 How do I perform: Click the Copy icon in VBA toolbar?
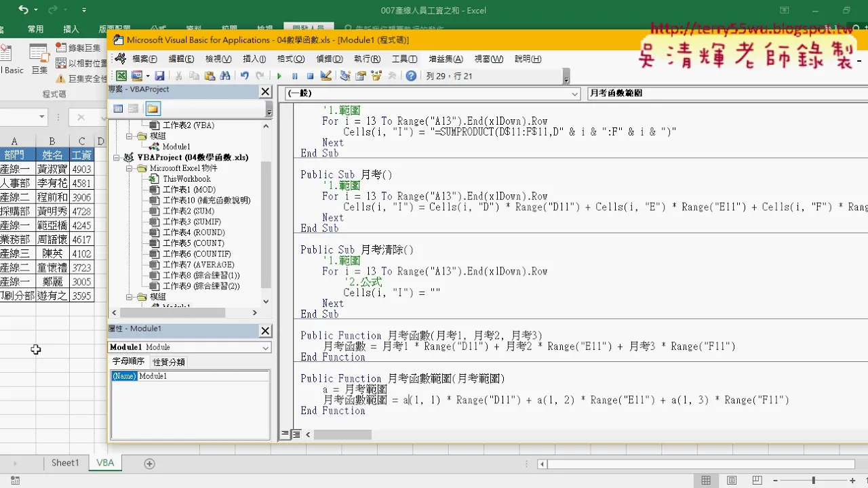(x=195, y=76)
